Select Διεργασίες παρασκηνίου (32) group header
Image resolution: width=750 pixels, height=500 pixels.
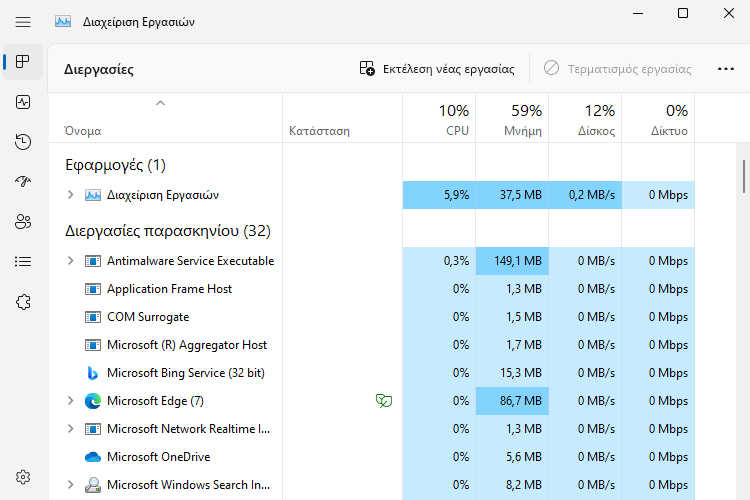[168, 231]
